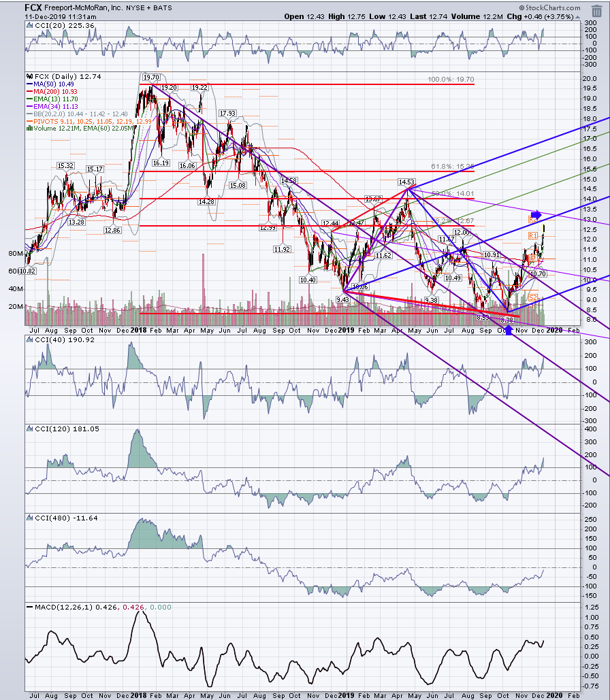Screen dimensions: 610x700
Task: Select the FCX ticker symbol in the header
Action: click(33, 7)
